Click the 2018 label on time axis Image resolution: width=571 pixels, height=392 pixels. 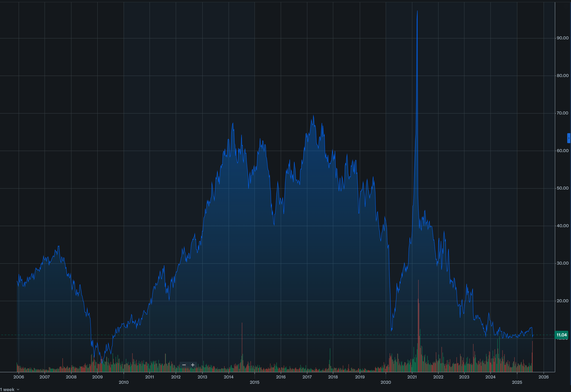333,377
